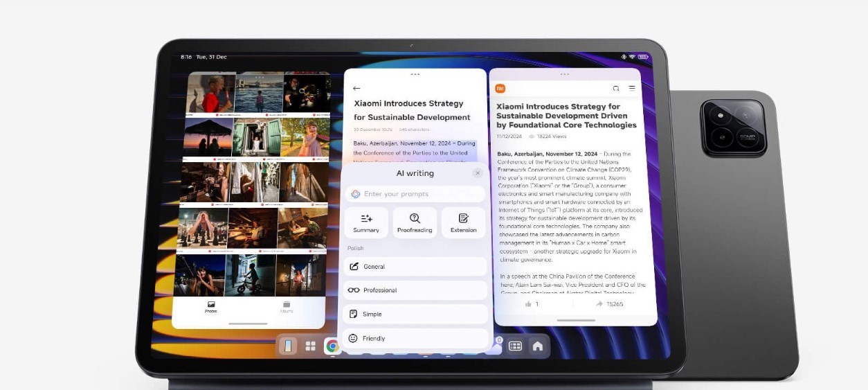Image resolution: width=868 pixels, height=390 pixels.
Task: Click the three-dot handle atop Notes window
Action: [x=415, y=73]
